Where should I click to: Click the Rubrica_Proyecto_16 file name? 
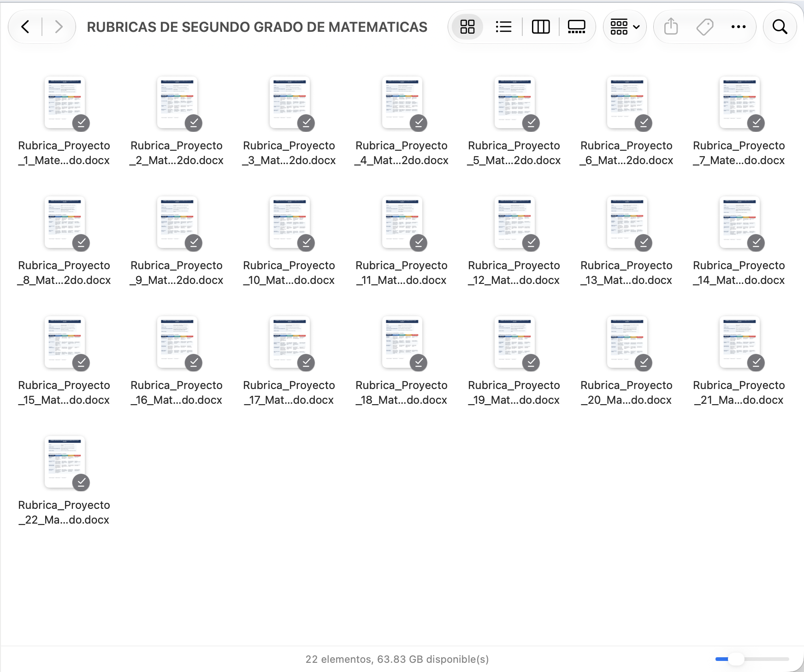coord(177,393)
